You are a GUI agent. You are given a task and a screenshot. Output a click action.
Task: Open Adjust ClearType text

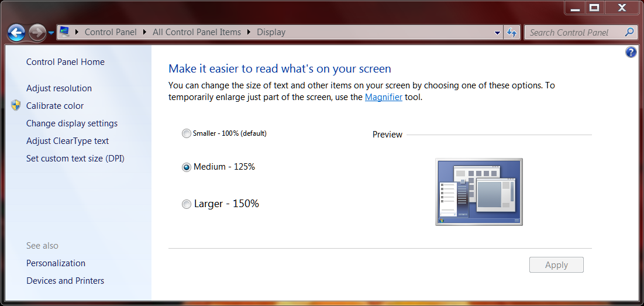point(67,141)
